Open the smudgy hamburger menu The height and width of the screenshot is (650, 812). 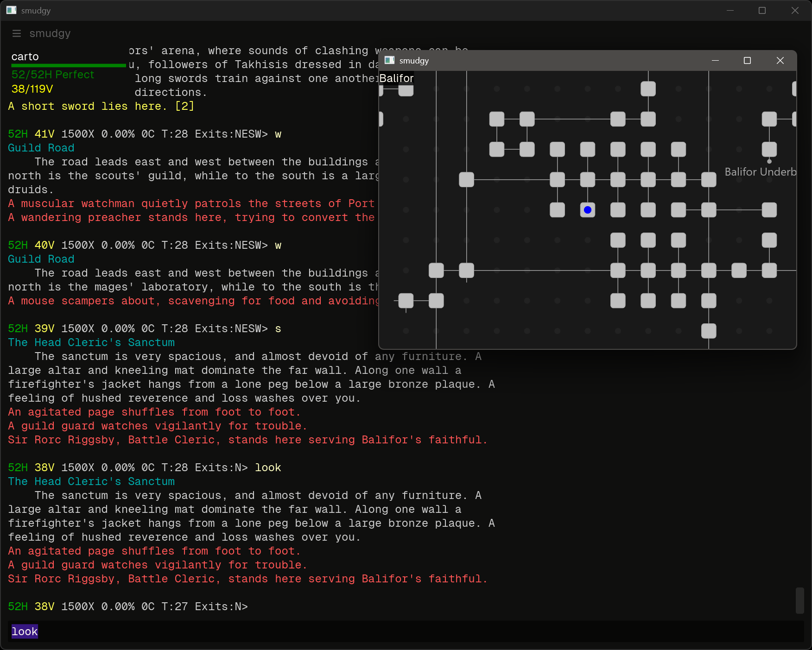pos(17,33)
